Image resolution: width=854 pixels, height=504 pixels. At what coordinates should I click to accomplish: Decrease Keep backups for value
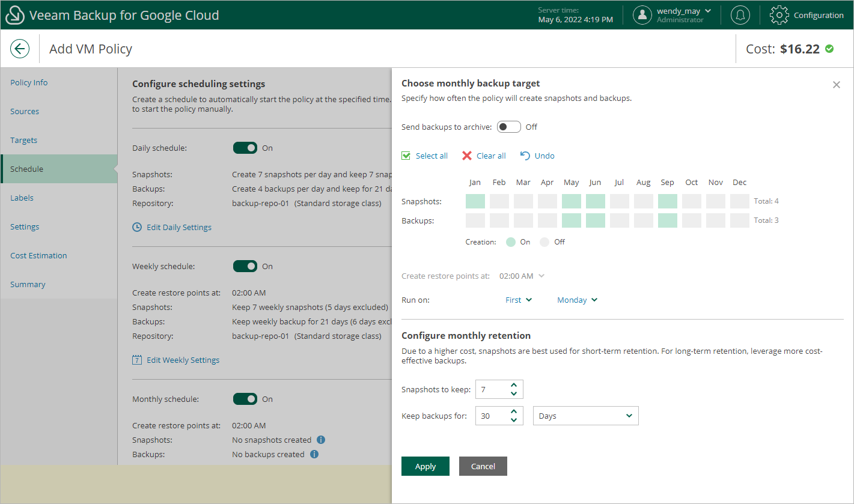click(x=514, y=420)
